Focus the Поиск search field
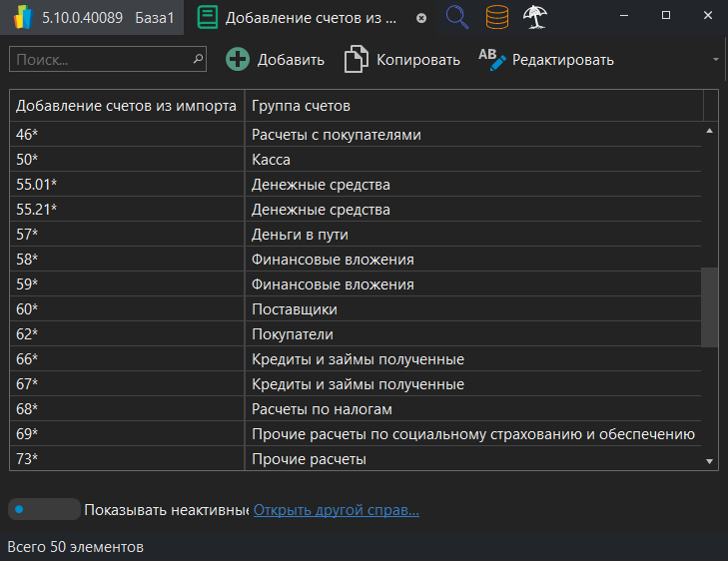Image resolution: width=728 pixels, height=561 pixels. click(108, 59)
